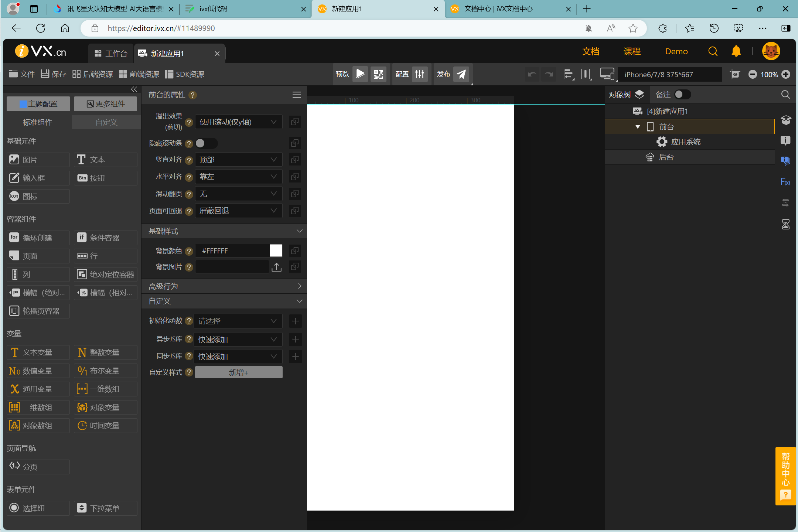Open the browser extensions icon
Screen dimensions: 798x532
click(x=662, y=28)
